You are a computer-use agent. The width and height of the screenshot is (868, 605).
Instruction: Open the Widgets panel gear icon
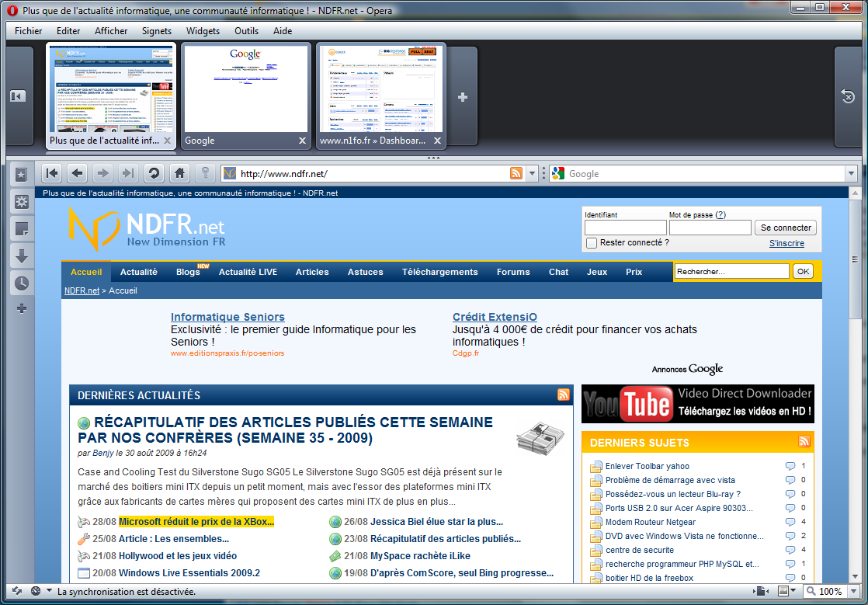point(21,202)
